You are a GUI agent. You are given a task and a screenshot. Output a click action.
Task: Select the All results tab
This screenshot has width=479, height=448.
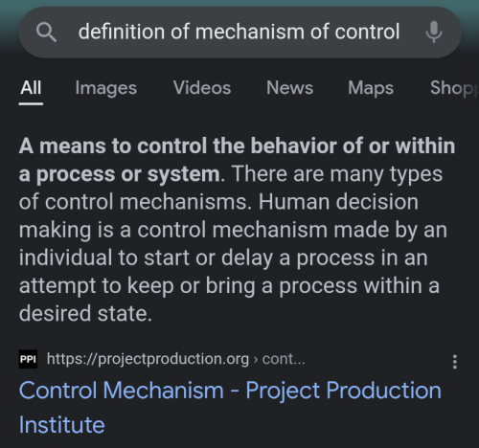coord(31,87)
